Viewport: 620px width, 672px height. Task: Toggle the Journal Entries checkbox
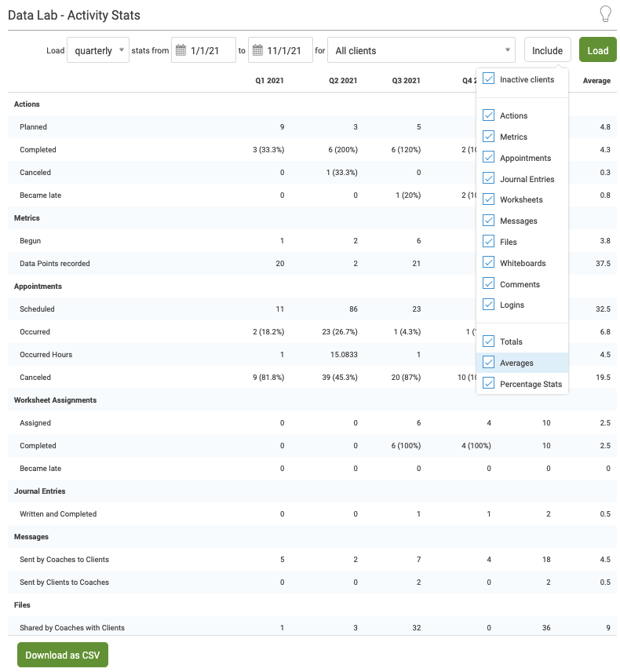(489, 179)
